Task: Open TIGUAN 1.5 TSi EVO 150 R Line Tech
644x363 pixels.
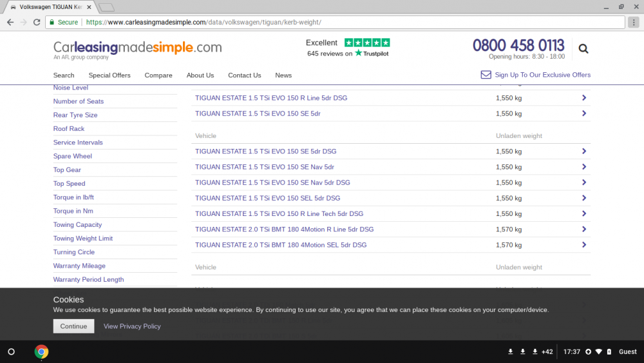Action: pos(279,214)
